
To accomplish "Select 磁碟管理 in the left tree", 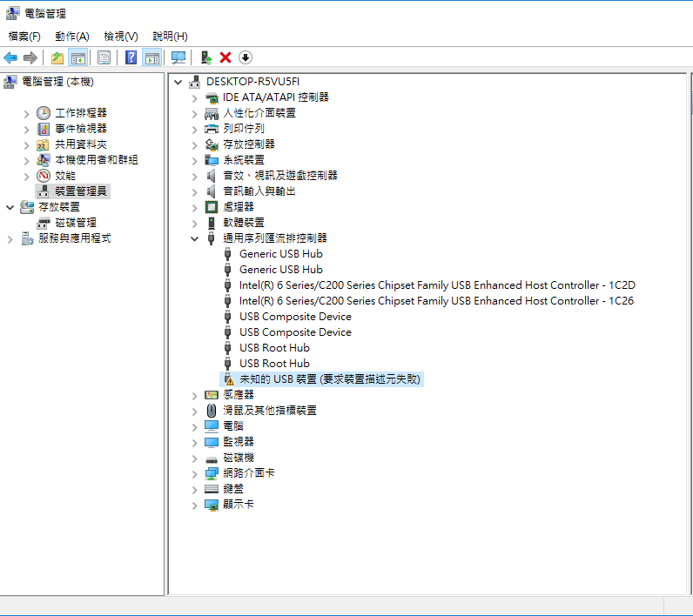I will [76, 223].
